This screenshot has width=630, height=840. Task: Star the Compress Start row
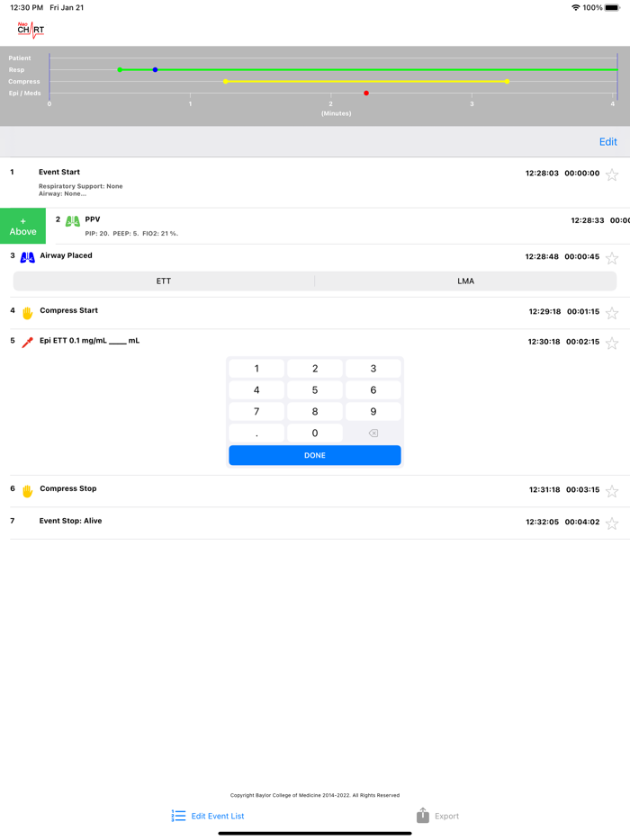coord(612,313)
